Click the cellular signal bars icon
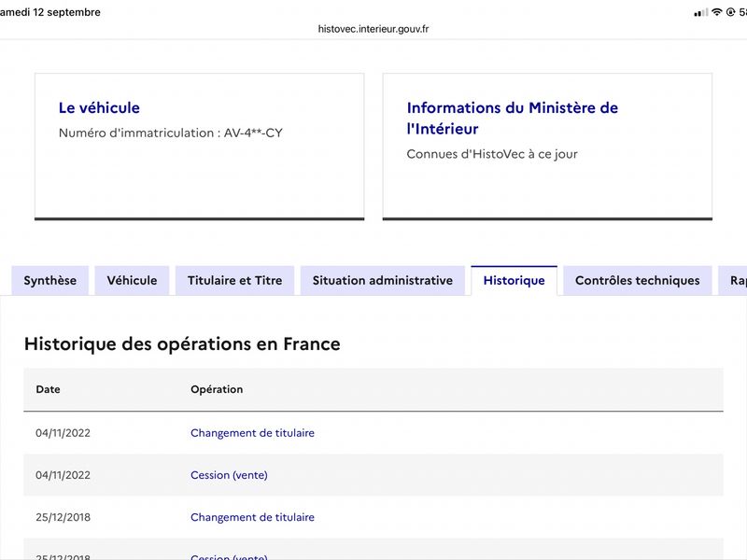This screenshot has height=560, width=747. 701,13
